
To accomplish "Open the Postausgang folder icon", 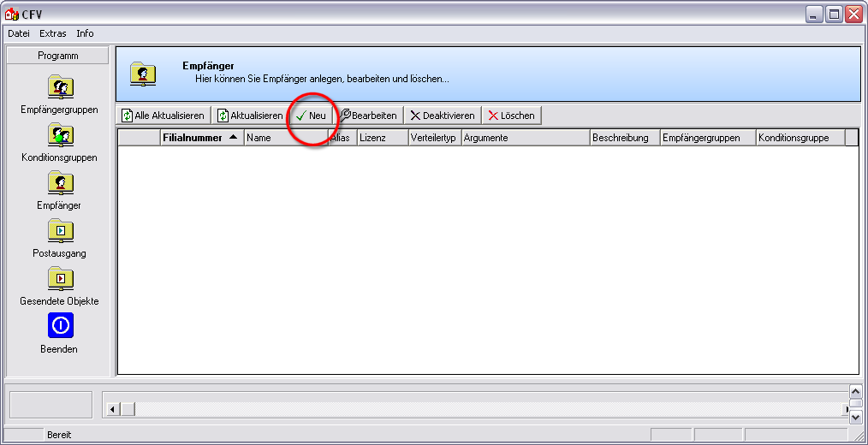I will [60, 230].
